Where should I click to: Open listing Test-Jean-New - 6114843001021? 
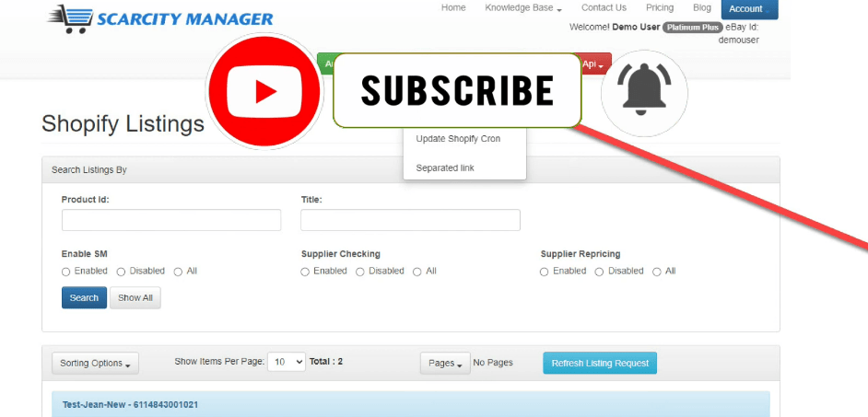[130, 405]
